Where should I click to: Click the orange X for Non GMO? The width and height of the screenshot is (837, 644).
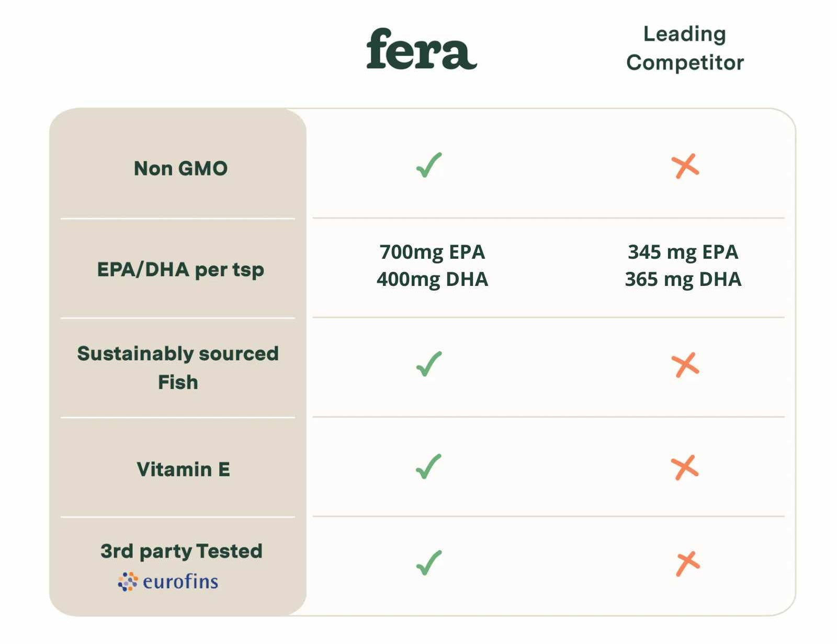(x=685, y=166)
